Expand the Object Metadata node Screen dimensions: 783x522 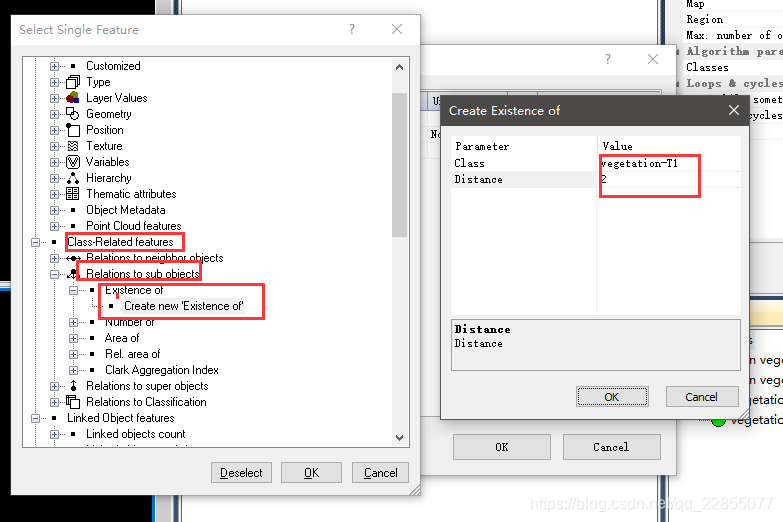[x=54, y=210]
